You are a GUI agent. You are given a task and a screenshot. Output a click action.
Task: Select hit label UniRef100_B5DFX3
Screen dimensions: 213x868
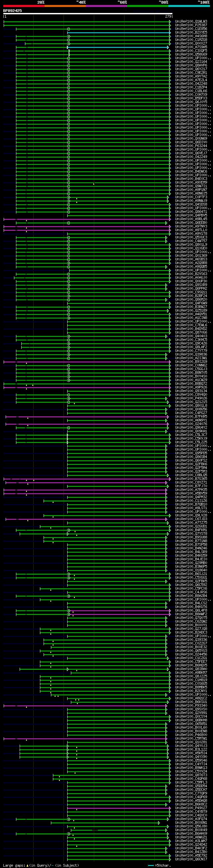pyautogui.click(x=191, y=98)
